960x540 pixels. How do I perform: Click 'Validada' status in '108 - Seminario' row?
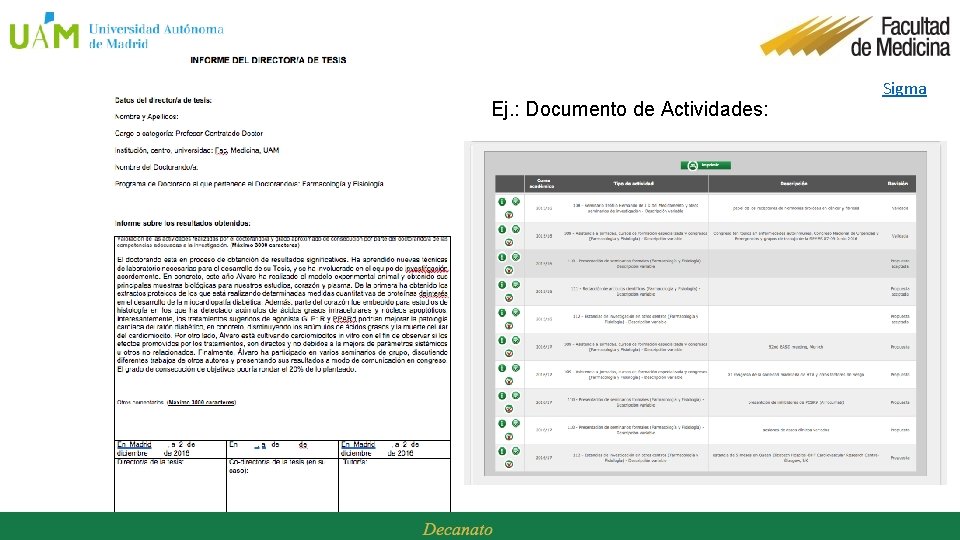(x=899, y=208)
